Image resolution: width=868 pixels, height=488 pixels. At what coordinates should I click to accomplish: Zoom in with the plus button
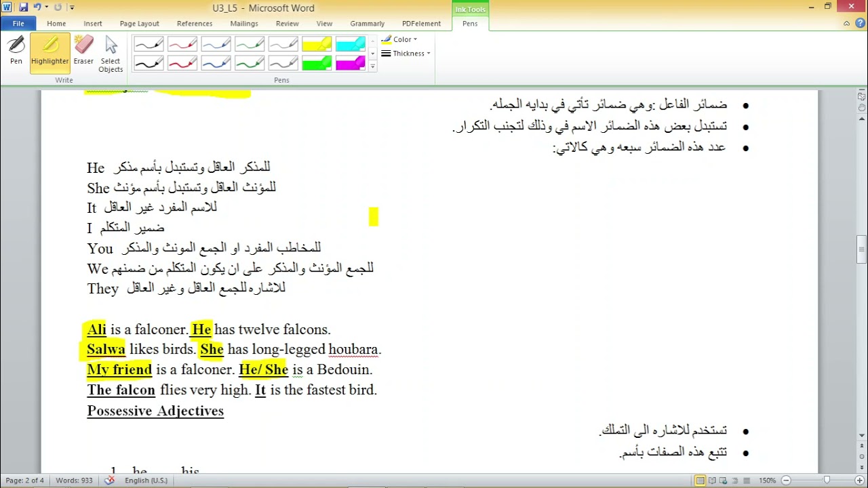(x=860, y=481)
